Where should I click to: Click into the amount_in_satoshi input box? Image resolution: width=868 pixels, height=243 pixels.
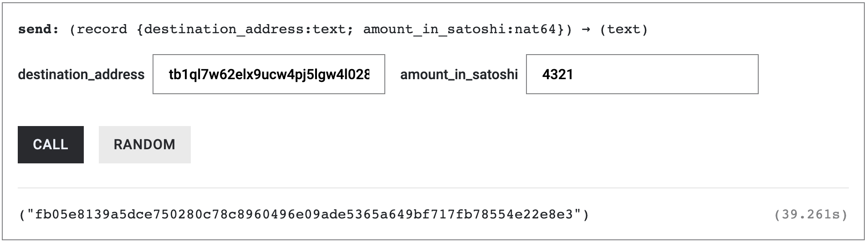click(642, 74)
